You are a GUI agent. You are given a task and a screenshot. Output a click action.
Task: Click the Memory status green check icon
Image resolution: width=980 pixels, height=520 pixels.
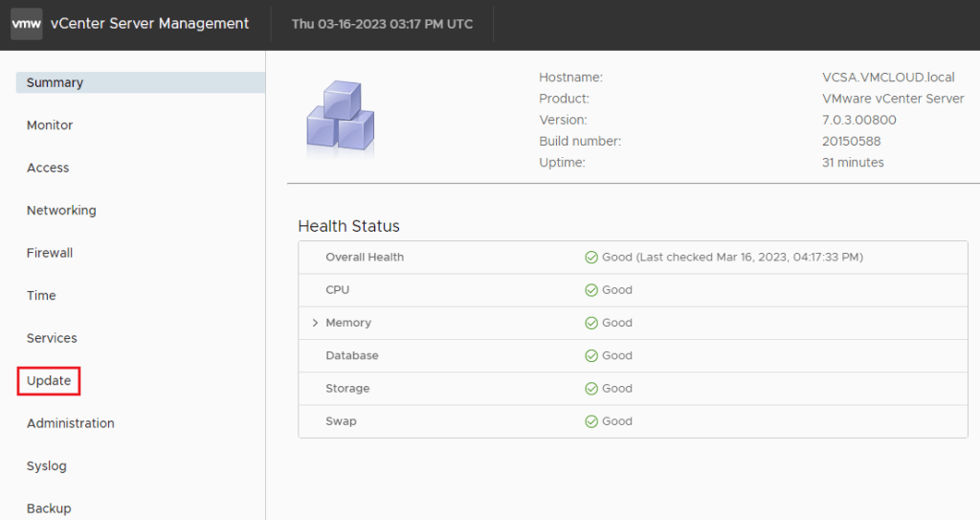pos(591,323)
